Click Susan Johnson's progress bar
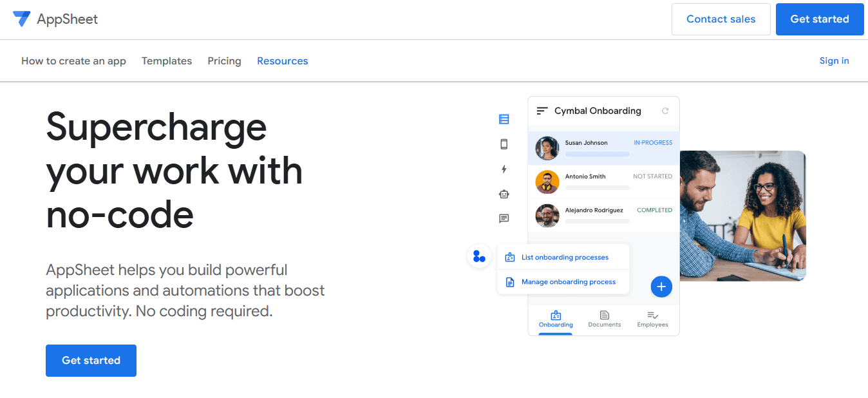Image resolution: width=868 pixels, height=398 pixels. pos(597,155)
